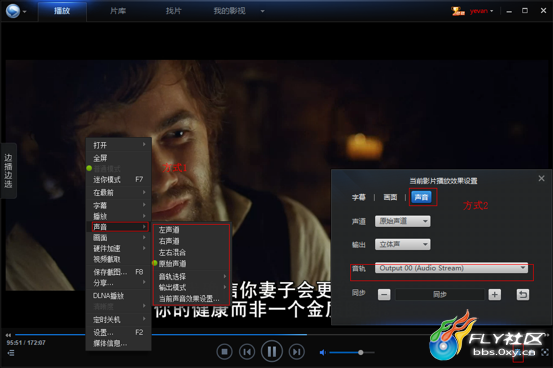Select the 声音 tab in effects panel
Screen dimensions: 553x368
click(x=421, y=197)
